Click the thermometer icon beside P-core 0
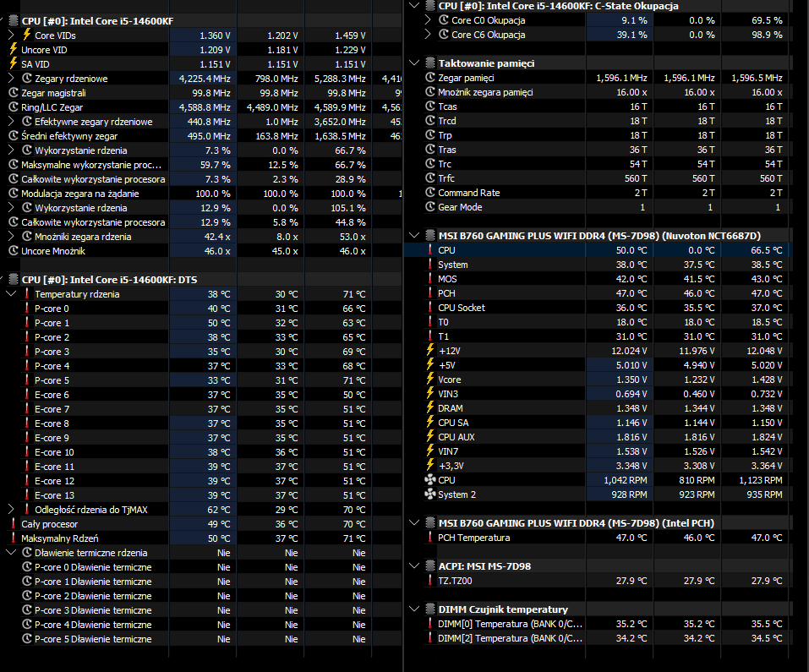This screenshot has width=809, height=672. (27, 309)
